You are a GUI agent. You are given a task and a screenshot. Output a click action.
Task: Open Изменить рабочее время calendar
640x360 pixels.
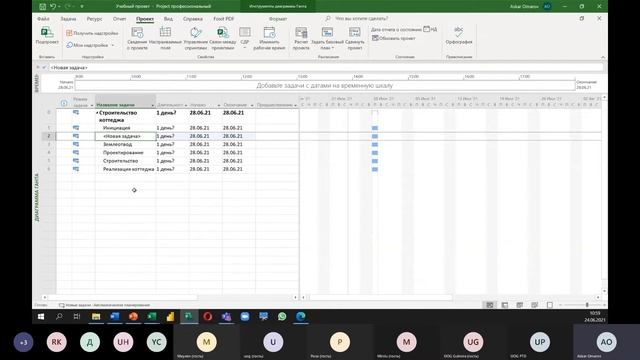point(269,38)
